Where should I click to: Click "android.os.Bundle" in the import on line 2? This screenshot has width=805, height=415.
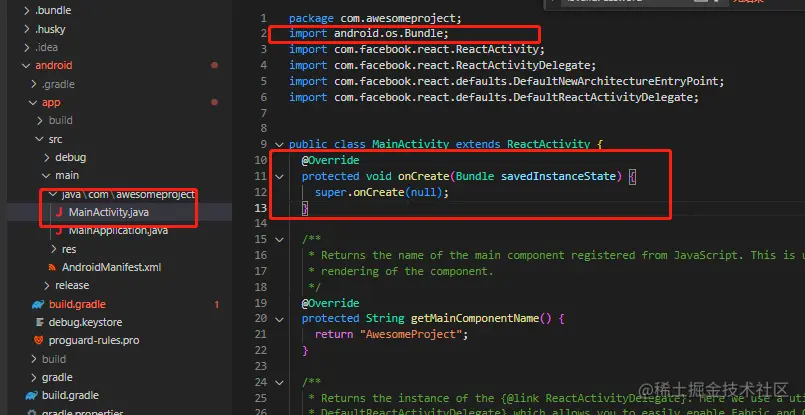tap(389, 34)
